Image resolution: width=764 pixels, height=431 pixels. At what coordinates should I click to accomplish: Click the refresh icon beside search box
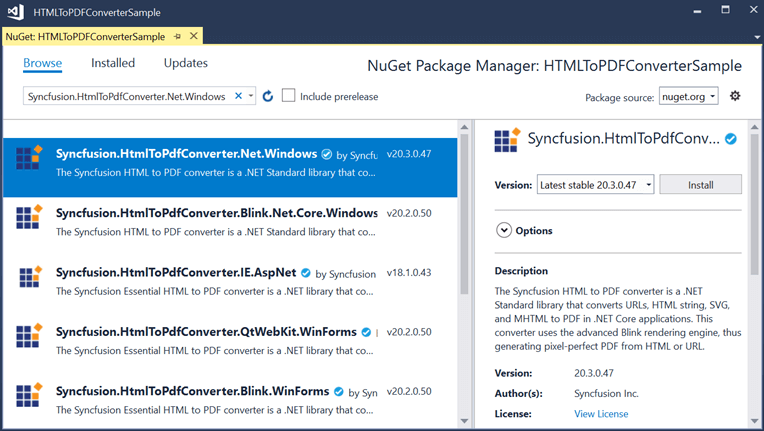tap(268, 96)
